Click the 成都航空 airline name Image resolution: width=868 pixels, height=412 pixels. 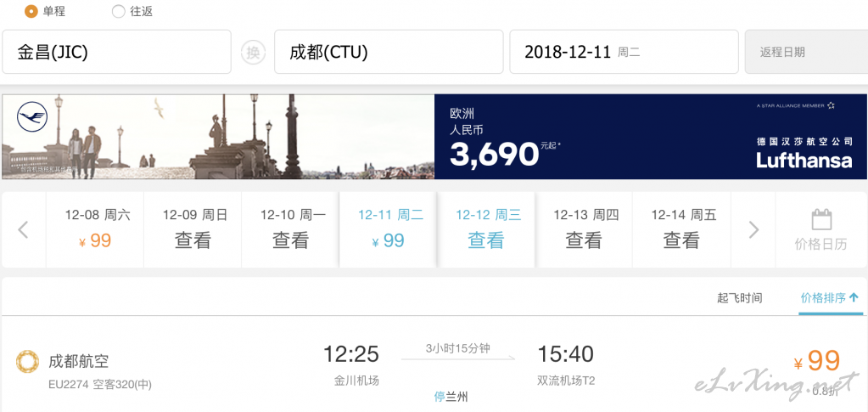pos(79,362)
